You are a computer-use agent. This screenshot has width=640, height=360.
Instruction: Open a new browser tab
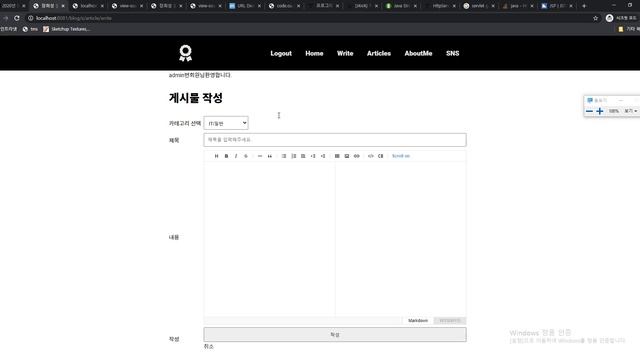[584, 6]
